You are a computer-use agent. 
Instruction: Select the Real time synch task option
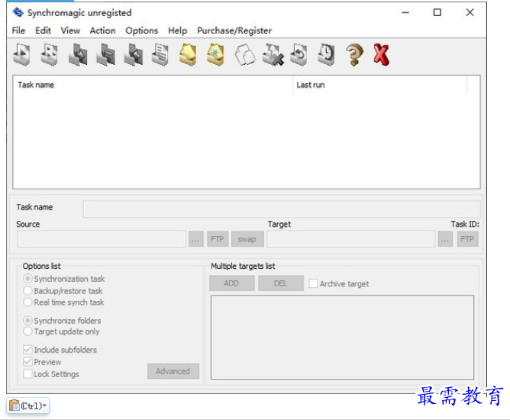(28, 302)
